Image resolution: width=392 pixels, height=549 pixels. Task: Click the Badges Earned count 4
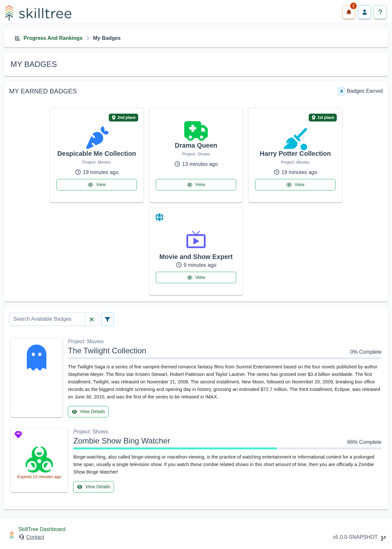pyautogui.click(x=341, y=91)
